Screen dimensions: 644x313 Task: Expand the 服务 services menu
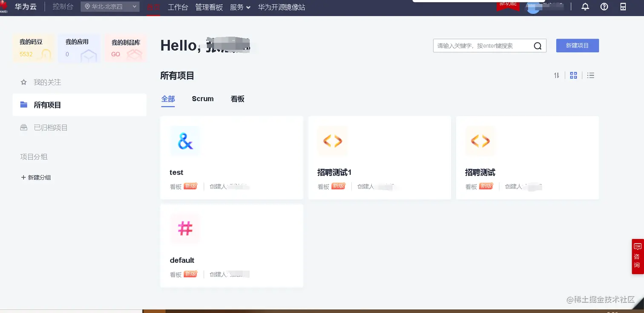[x=240, y=7]
